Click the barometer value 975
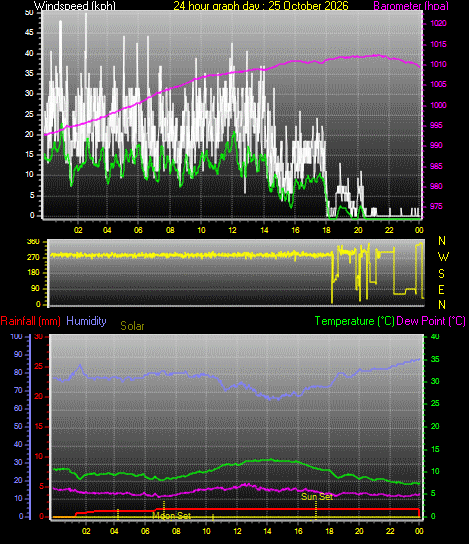This screenshot has width=469, height=544. (436, 206)
